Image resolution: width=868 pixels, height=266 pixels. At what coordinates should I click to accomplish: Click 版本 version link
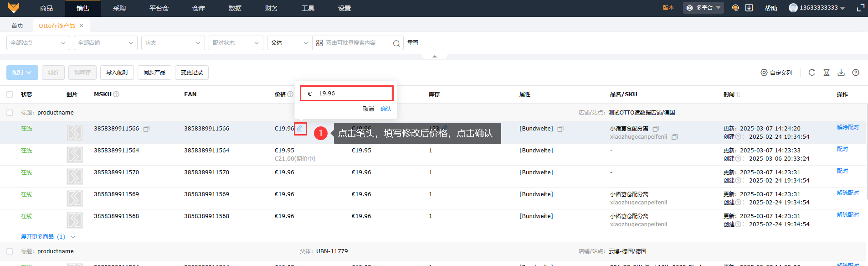click(668, 8)
